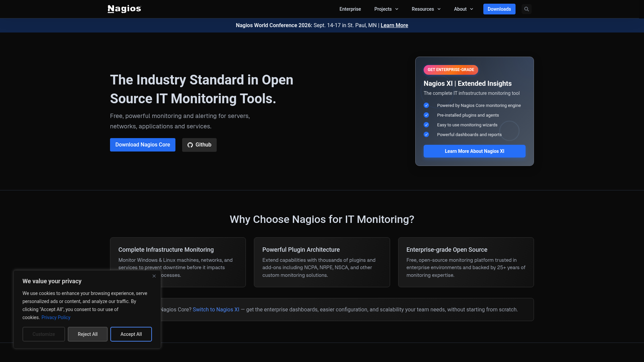Click the Downloads button in header

(x=499, y=9)
